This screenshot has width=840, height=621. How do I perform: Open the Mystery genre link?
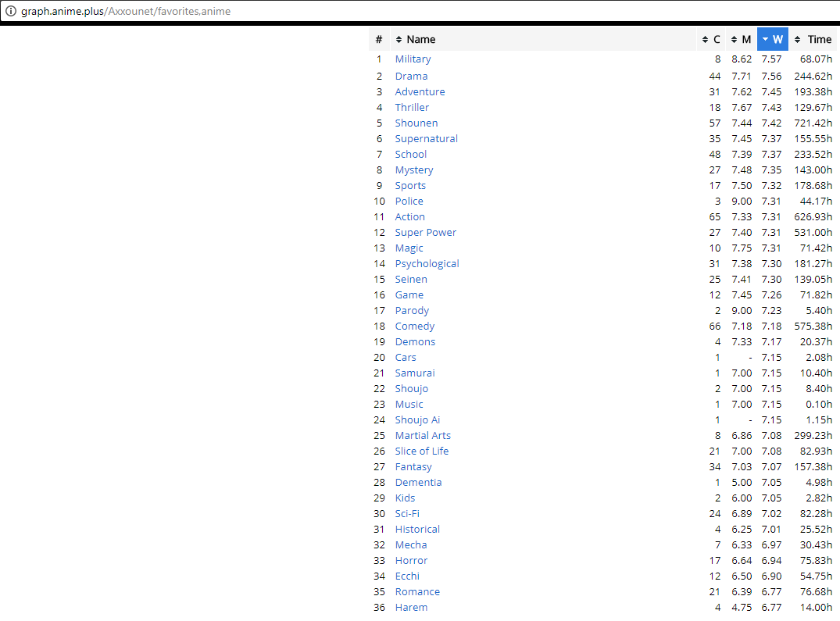pyautogui.click(x=413, y=170)
